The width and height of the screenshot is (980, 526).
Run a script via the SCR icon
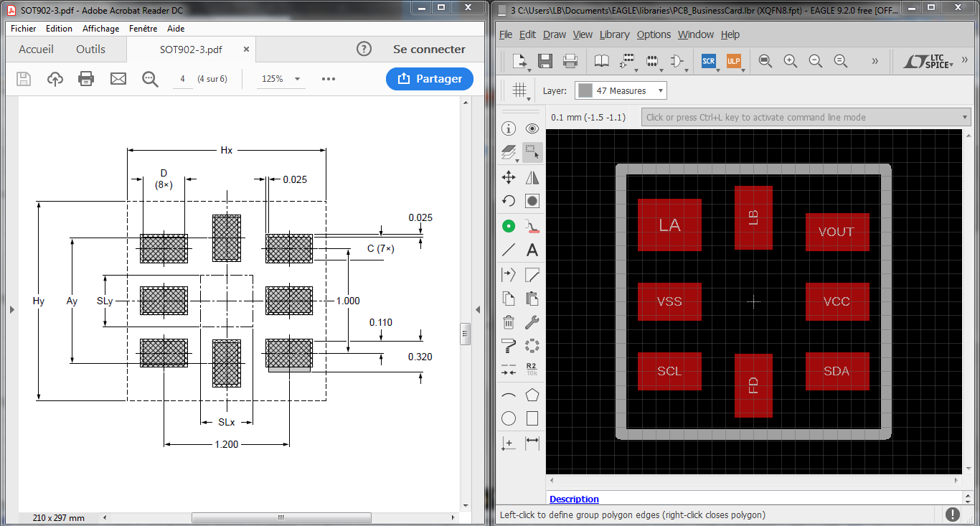(708, 62)
